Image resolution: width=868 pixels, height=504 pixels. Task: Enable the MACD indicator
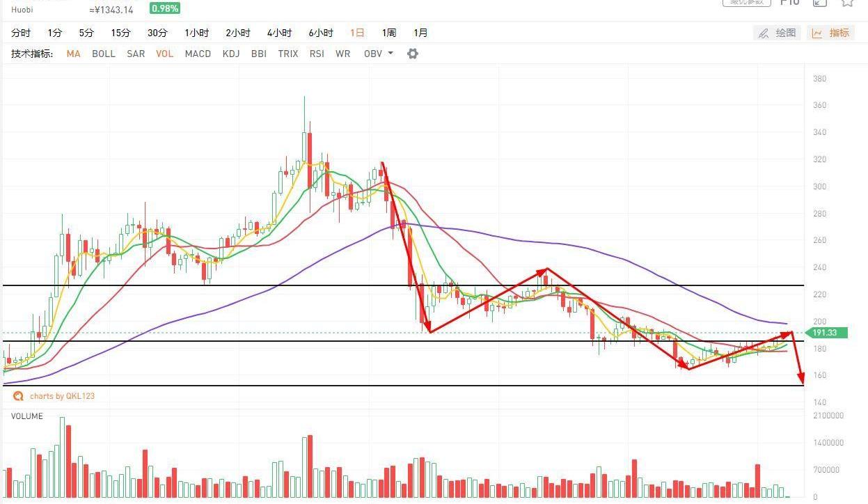198,54
